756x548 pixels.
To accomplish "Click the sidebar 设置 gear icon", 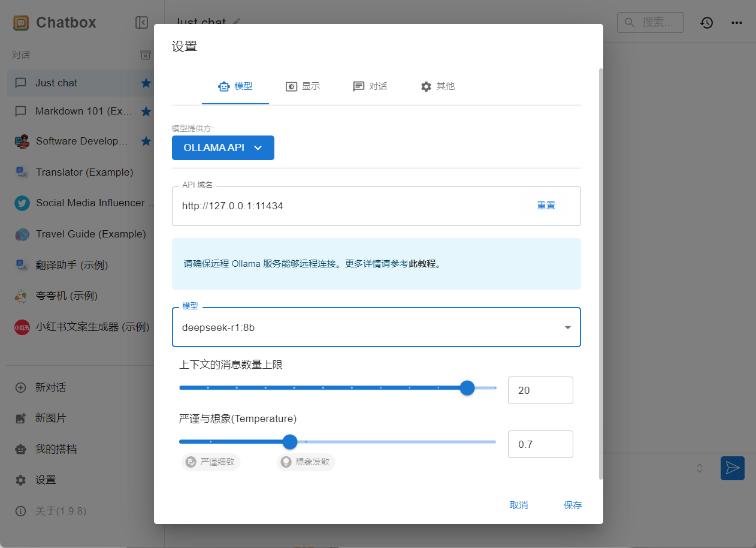I will pyautogui.click(x=21, y=480).
